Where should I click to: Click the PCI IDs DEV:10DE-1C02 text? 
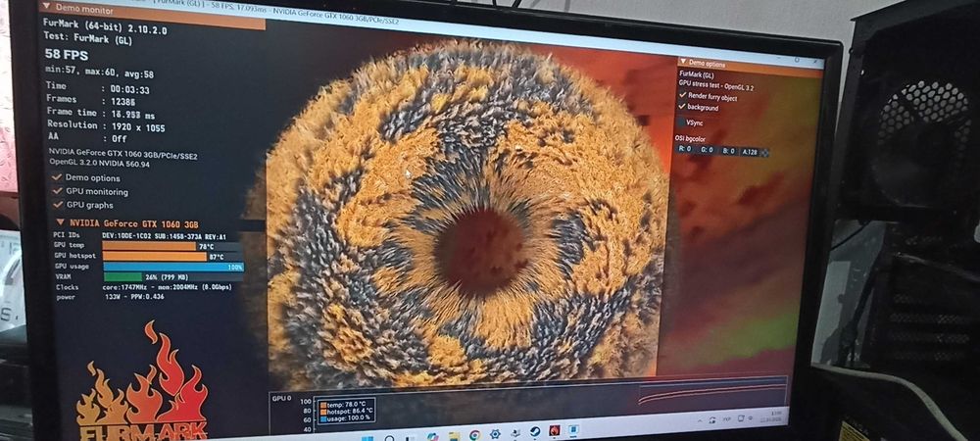click(164, 235)
